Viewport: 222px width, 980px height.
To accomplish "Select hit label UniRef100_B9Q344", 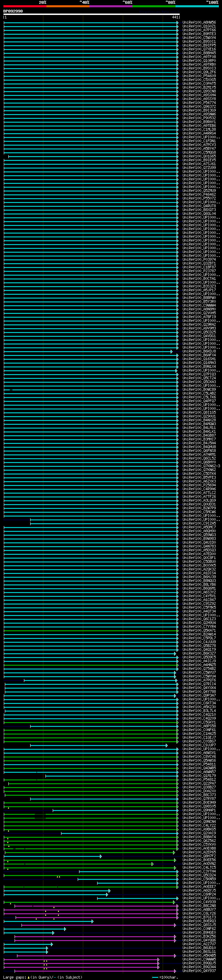I will pos(199,967).
